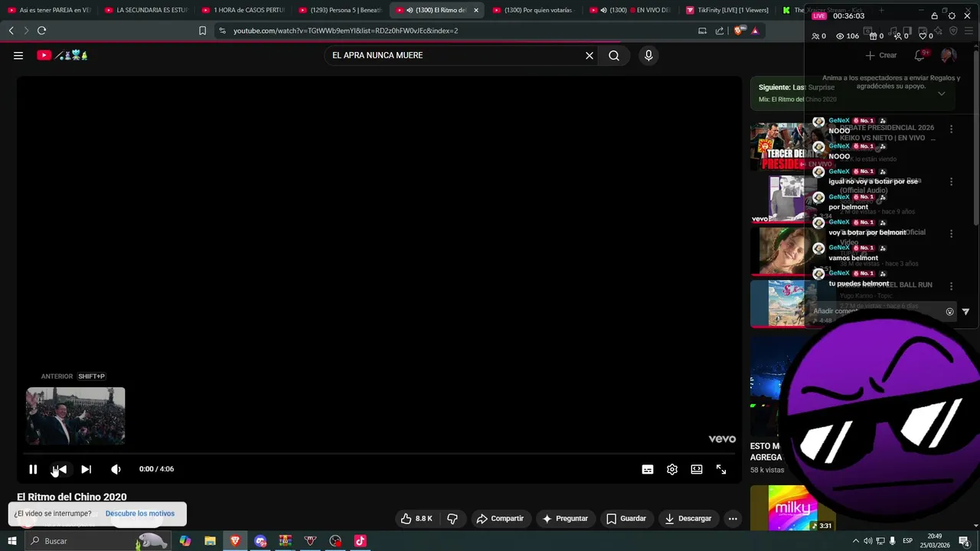Open Windows Start menu
The width and height of the screenshot is (980, 551).
pos(12,541)
